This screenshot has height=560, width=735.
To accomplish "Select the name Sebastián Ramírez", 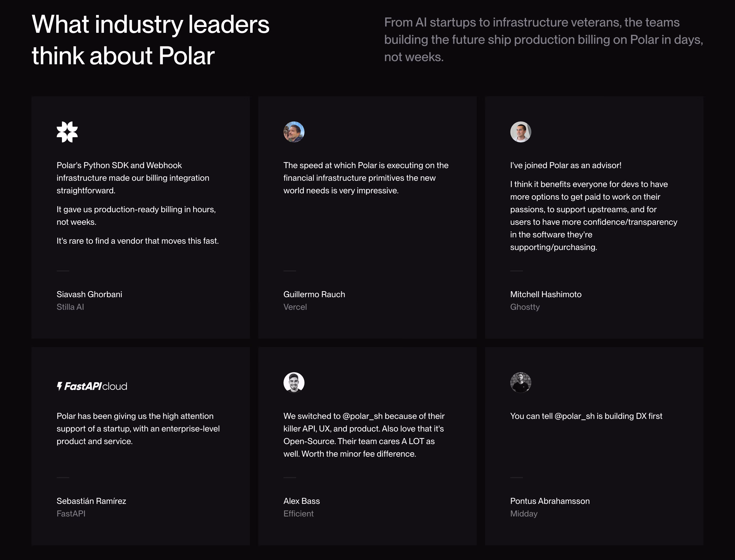I will [x=91, y=501].
